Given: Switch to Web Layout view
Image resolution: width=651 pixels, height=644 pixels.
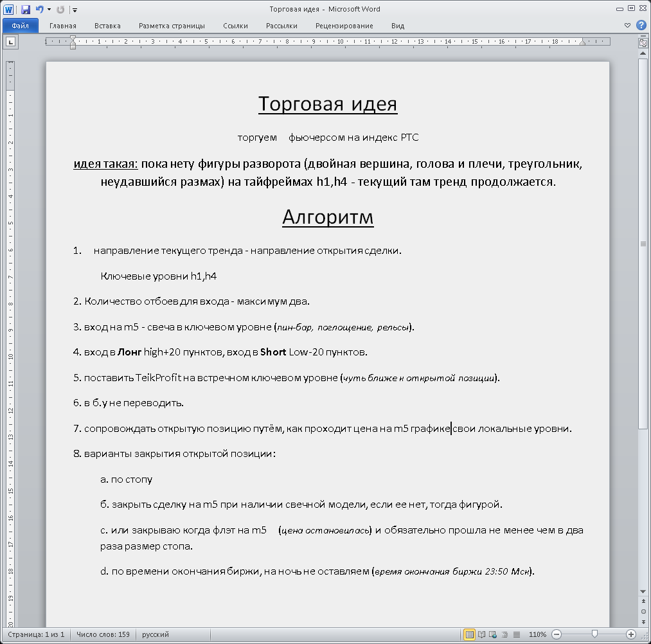Looking at the screenshot, I should 494,634.
